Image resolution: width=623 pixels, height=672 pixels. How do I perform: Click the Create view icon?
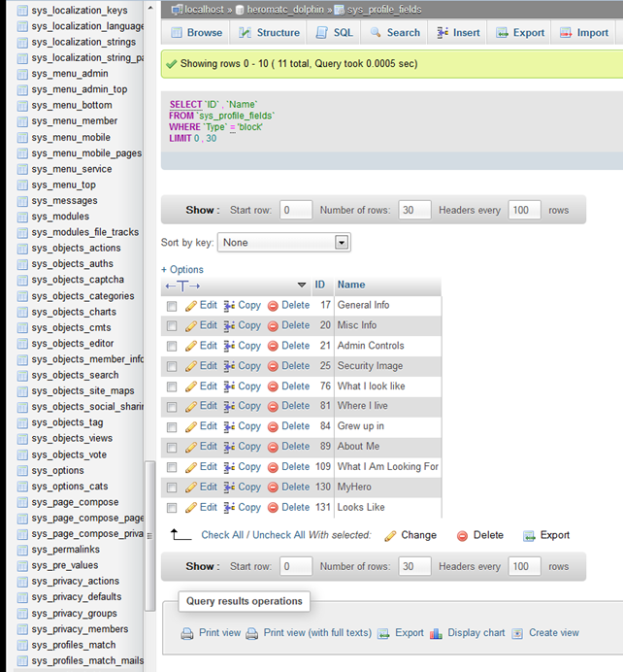pos(518,633)
